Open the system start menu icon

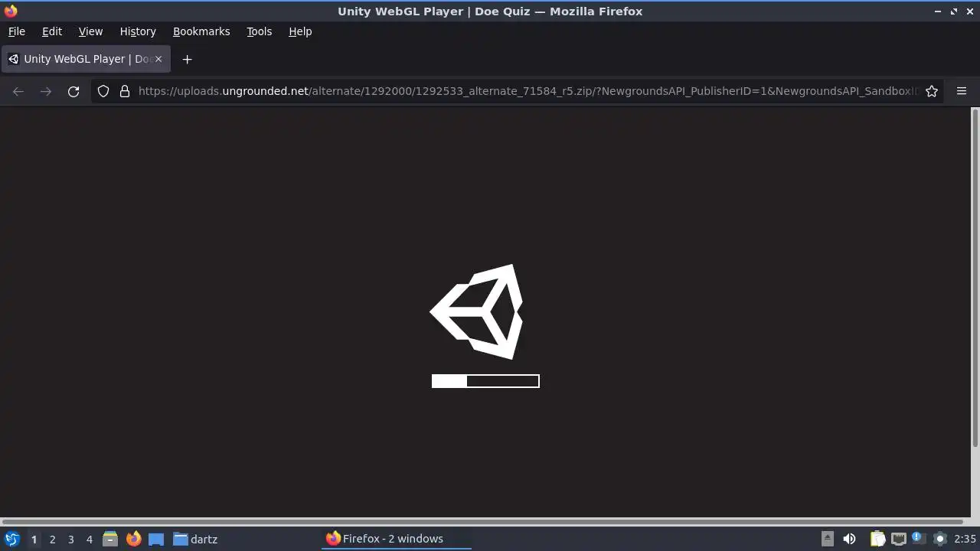pyautogui.click(x=12, y=539)
